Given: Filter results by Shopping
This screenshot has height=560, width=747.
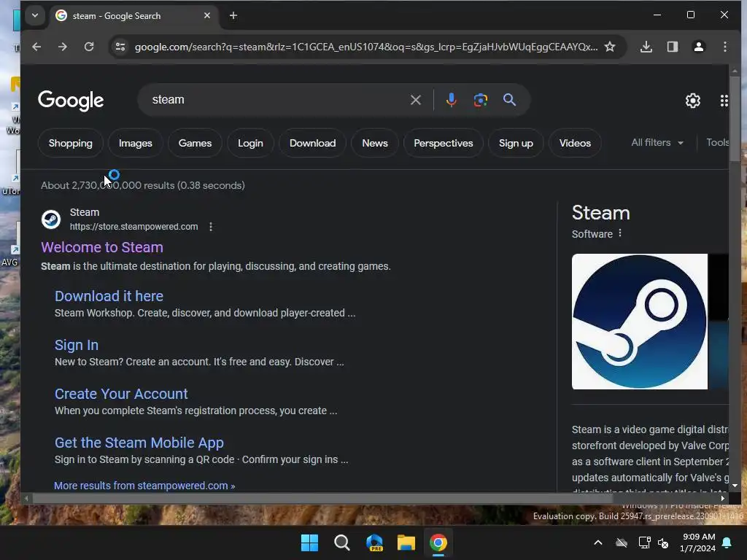Looking at the screenshot, I should coord(71,144).
